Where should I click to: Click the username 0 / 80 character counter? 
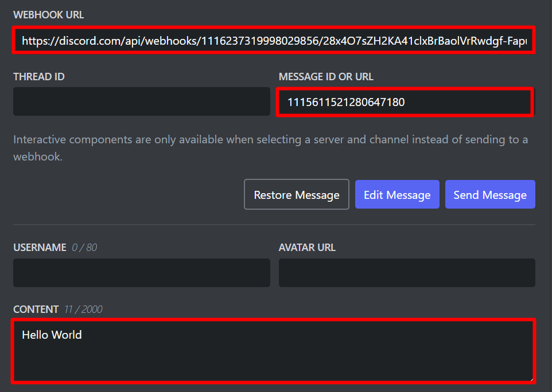tap(84, 248)
